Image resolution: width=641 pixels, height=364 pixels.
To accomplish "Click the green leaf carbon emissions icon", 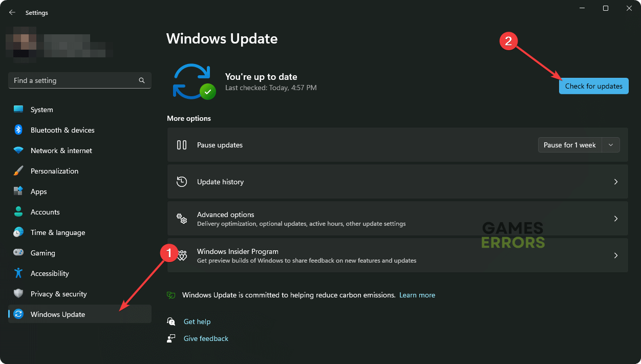I will point(172,295).
